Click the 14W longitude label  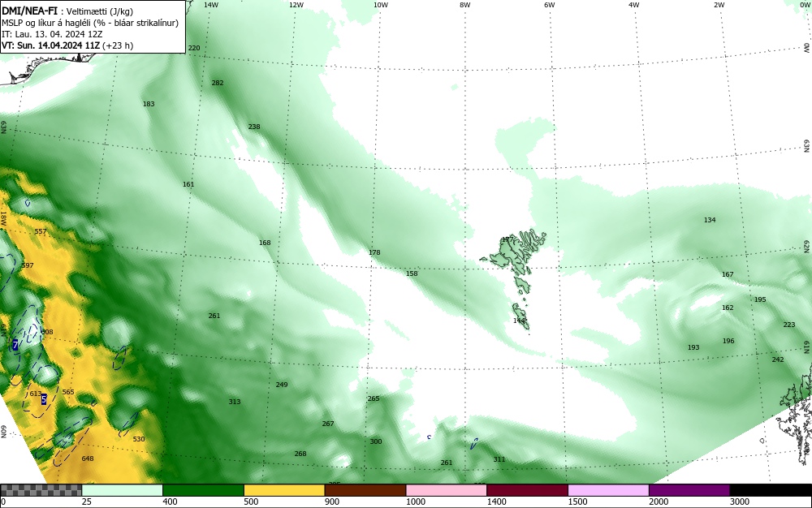tap(211, 5)
